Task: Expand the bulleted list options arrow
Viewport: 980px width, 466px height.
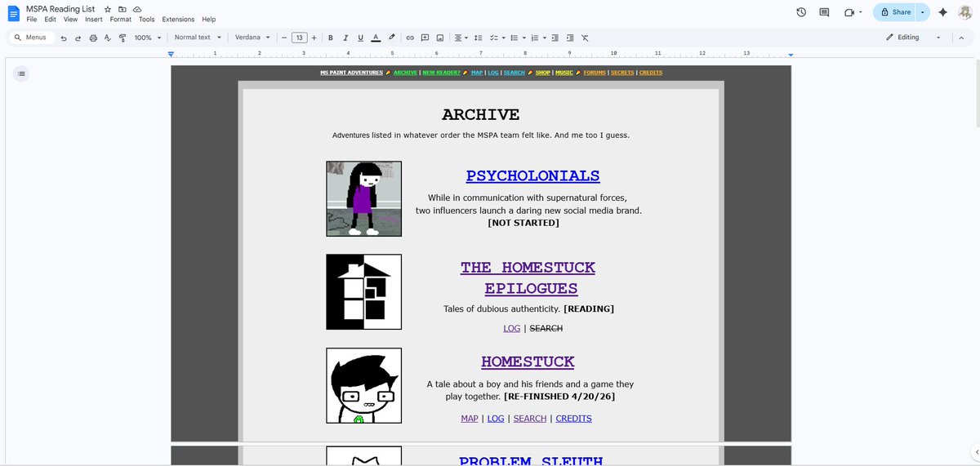Action: point(523,38)
